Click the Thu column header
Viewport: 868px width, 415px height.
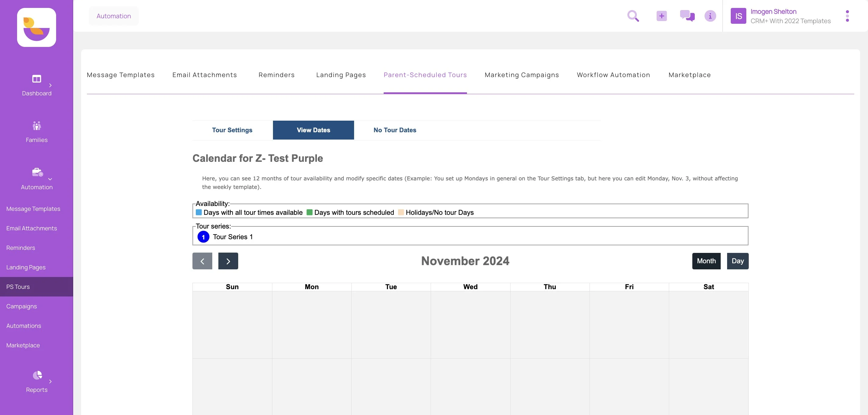click(550, 287)
